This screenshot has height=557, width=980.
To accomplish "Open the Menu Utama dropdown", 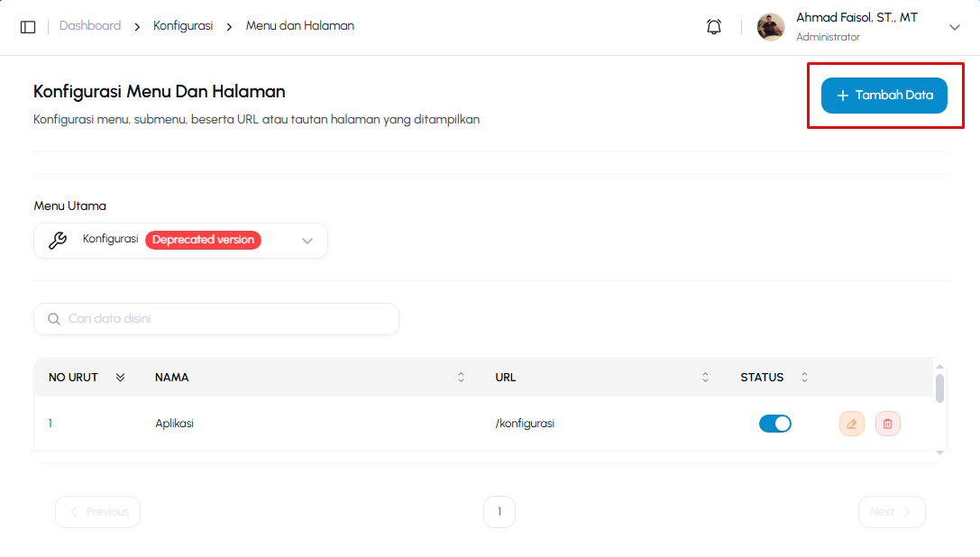I will click(180, 241).
